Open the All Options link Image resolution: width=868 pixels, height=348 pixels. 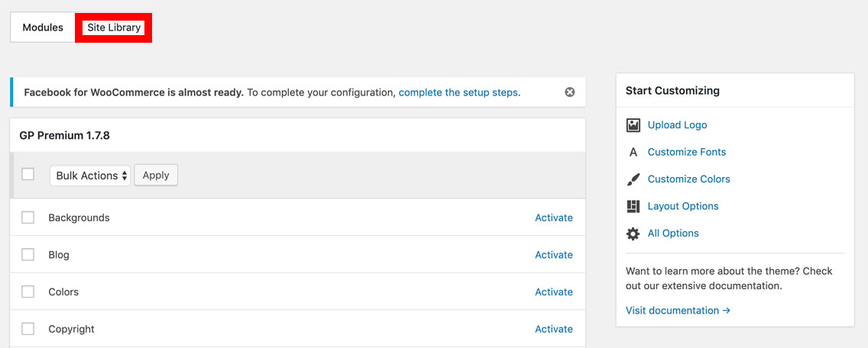673,234
